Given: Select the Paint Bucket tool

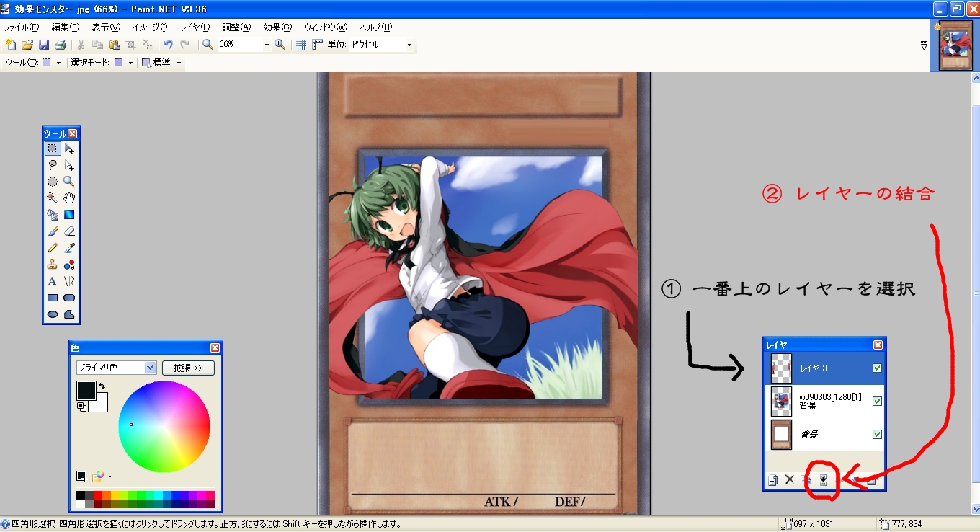Looking at the screenshot, I should [x=53, y=215].
